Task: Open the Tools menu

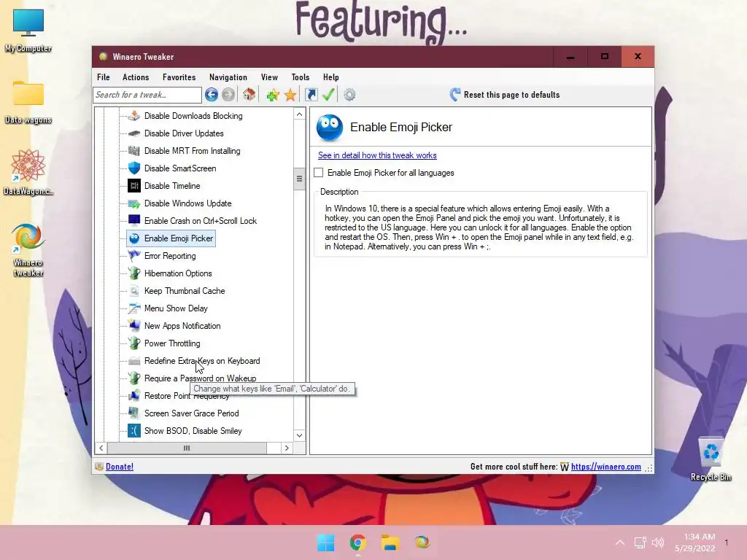Action: click(301, 77)
